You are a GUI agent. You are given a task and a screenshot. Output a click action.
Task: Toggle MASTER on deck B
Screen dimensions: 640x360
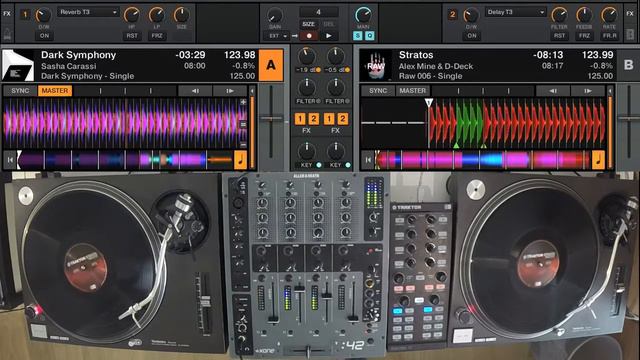point(413,91)
